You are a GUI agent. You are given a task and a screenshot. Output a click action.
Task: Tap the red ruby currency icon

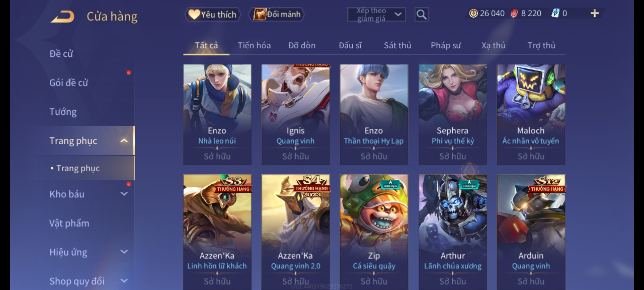pyautogui.click(x=514, y=13)
